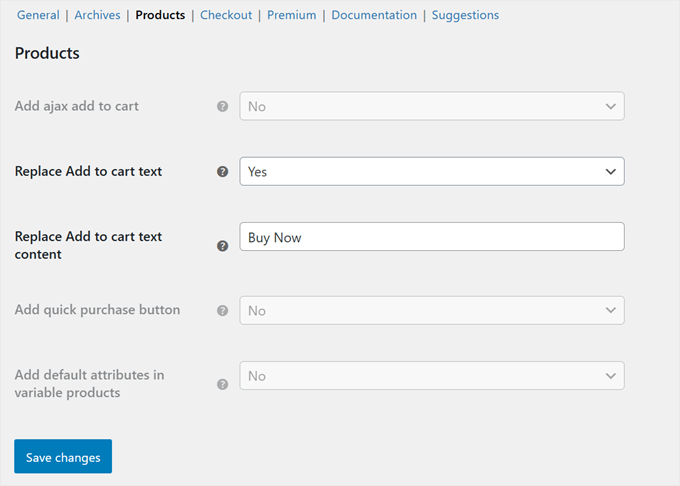Switch to the General tab
This screenshot has height=486, width=680.
point(38,15)
